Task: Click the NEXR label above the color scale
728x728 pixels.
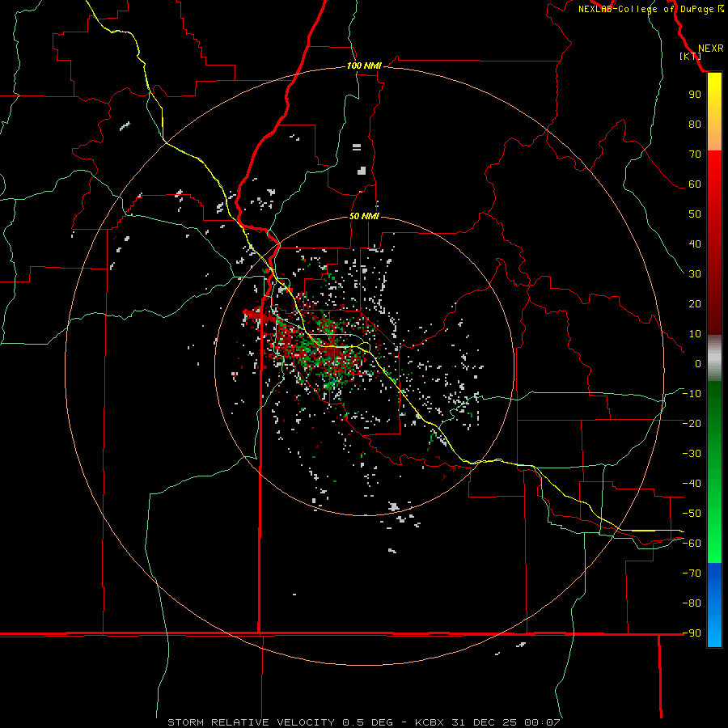Action: [x=710, y=49]
